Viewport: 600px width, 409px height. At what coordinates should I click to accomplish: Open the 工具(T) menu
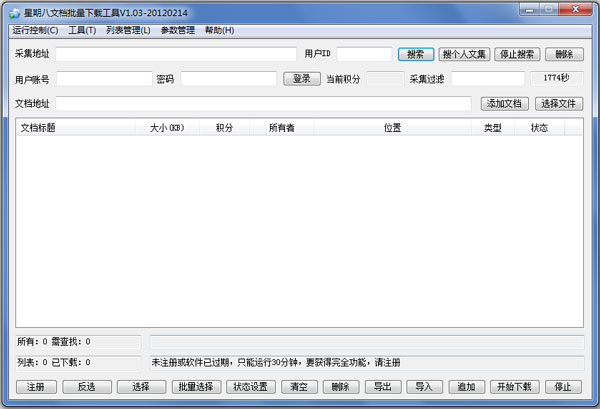pos(82,30)
